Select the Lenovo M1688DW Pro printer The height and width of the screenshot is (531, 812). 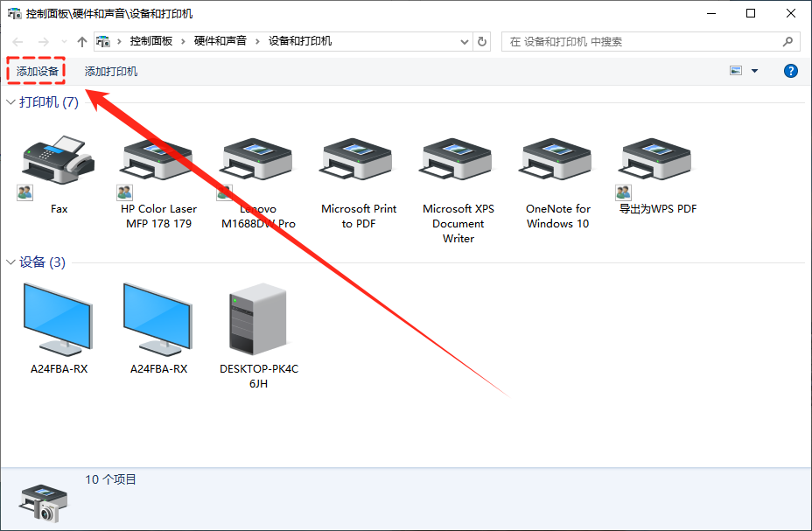click(x=258, y=160)
